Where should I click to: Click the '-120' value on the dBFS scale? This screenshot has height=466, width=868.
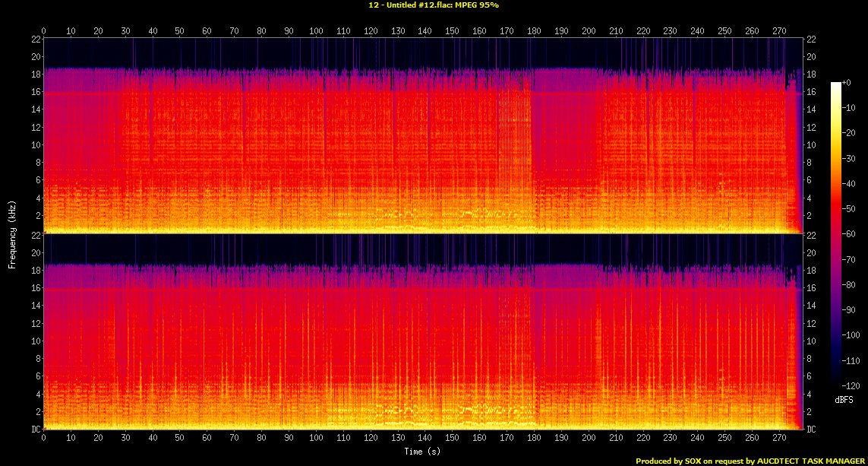tap(851, 386)
